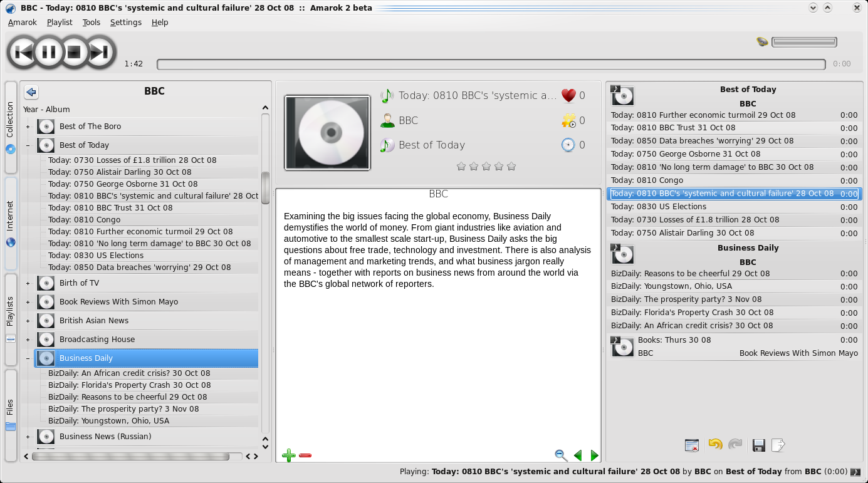Skip to the previous track

coord(24,52)
